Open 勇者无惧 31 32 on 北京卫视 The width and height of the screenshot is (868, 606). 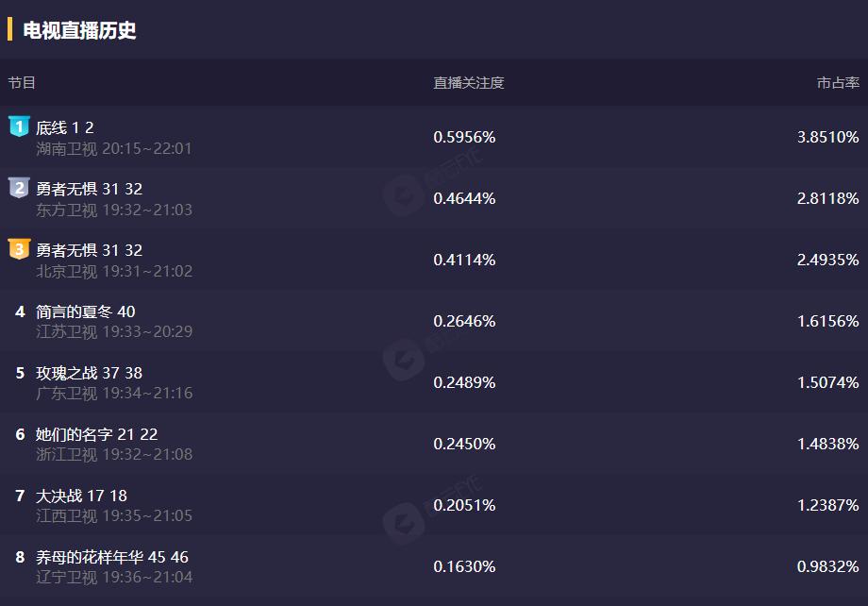89,250
